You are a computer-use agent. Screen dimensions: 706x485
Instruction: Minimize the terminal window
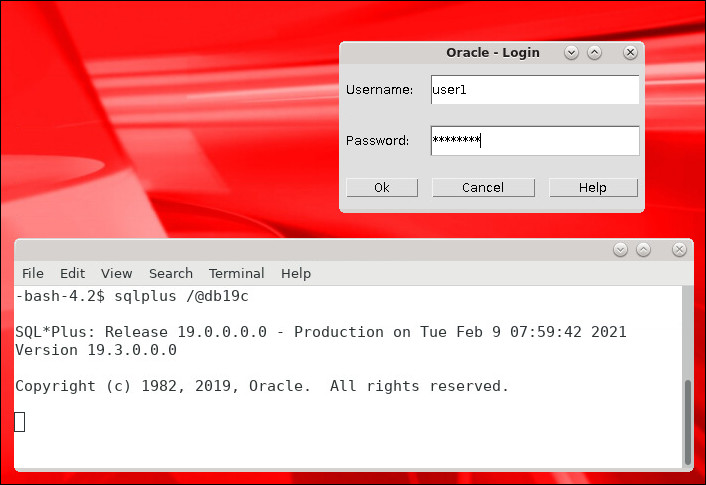(620, 249)
